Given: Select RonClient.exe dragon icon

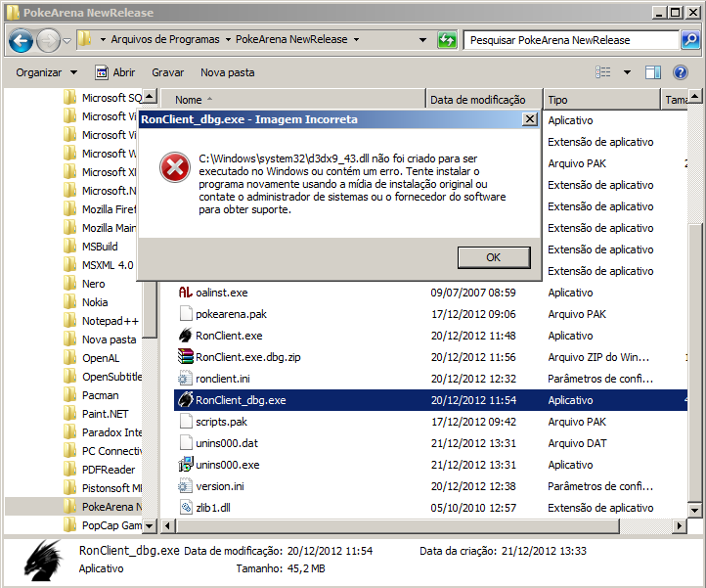Looking at the screenshot, I should [186, 336].
